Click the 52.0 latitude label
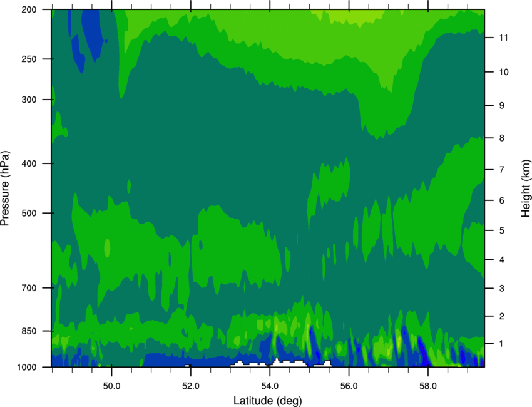The height and width of the screenshot is (407, 532). [191, 386]
